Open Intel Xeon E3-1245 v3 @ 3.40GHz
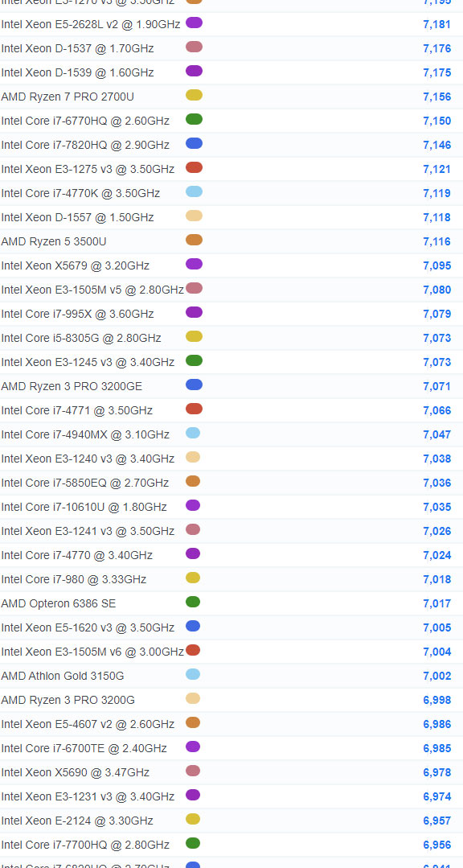 click(x=88, y=363)
